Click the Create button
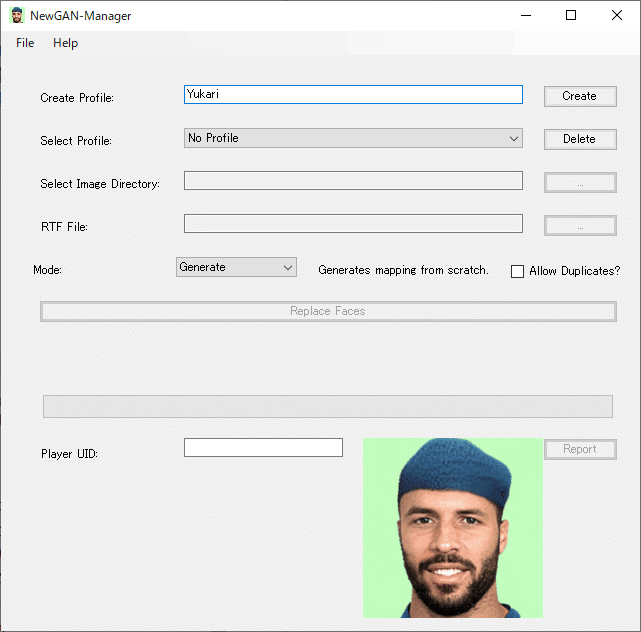The height and width of the screenshot is (632, 641). tap(580, 96)
